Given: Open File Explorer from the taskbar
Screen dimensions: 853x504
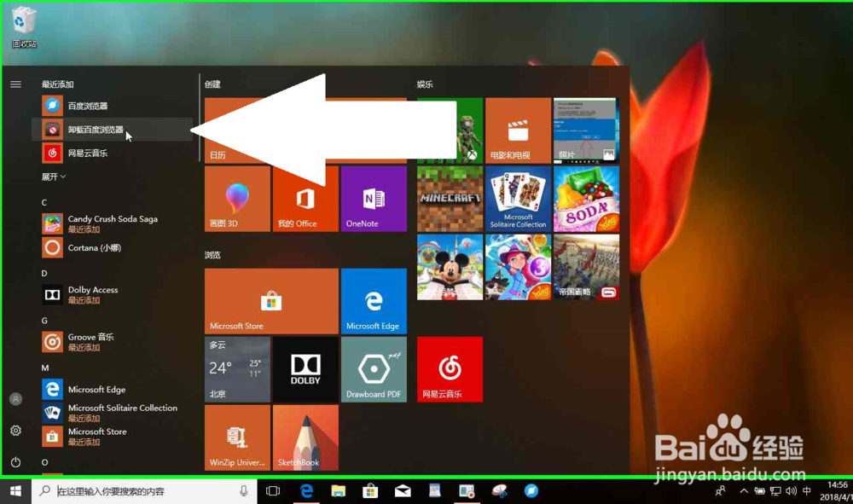Looking at the screenshot, I should [339, 491].
